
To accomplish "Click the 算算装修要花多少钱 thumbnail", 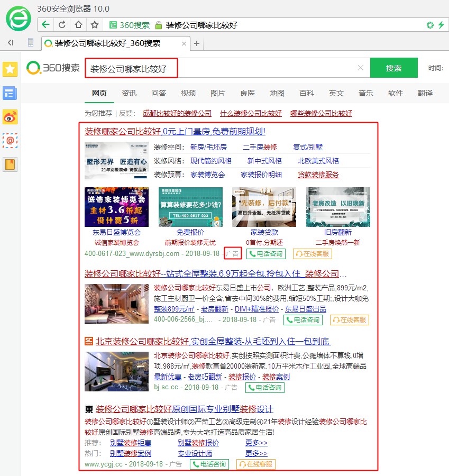I will coord(190,207).
